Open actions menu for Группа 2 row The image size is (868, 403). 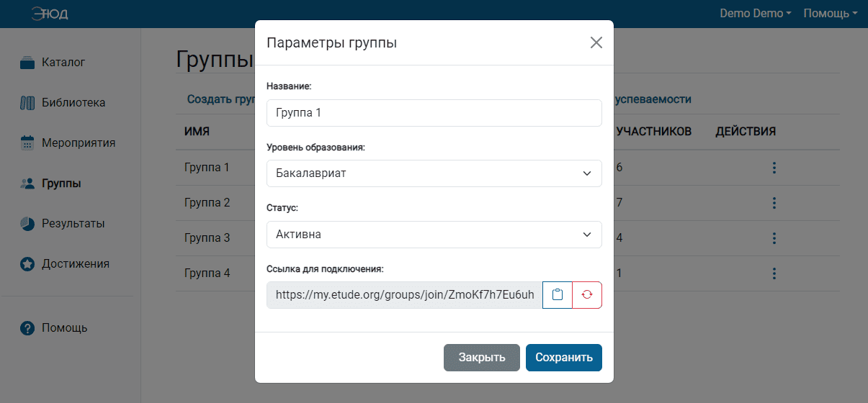[774, 203]
